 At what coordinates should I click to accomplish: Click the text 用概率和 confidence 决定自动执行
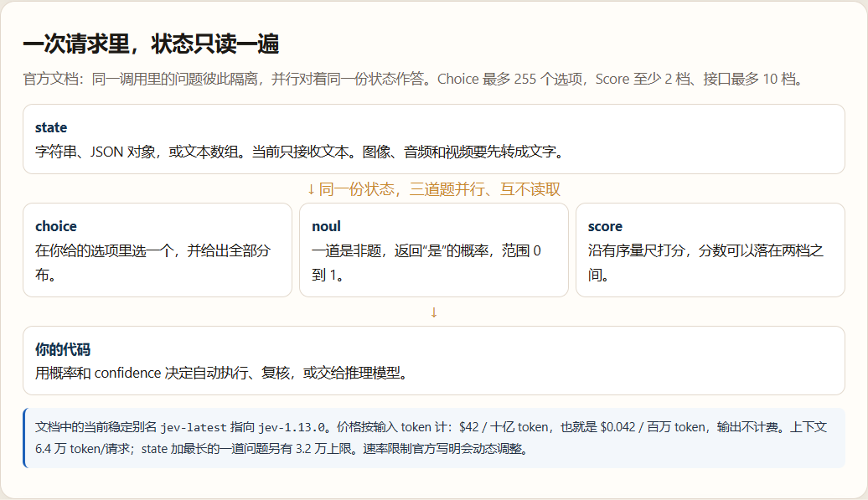pyautogui.click(x=223, y=374)
